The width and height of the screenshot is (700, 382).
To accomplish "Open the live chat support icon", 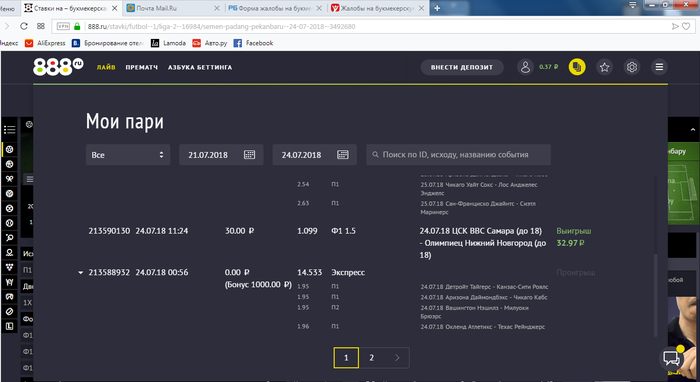I will [671, 357].
